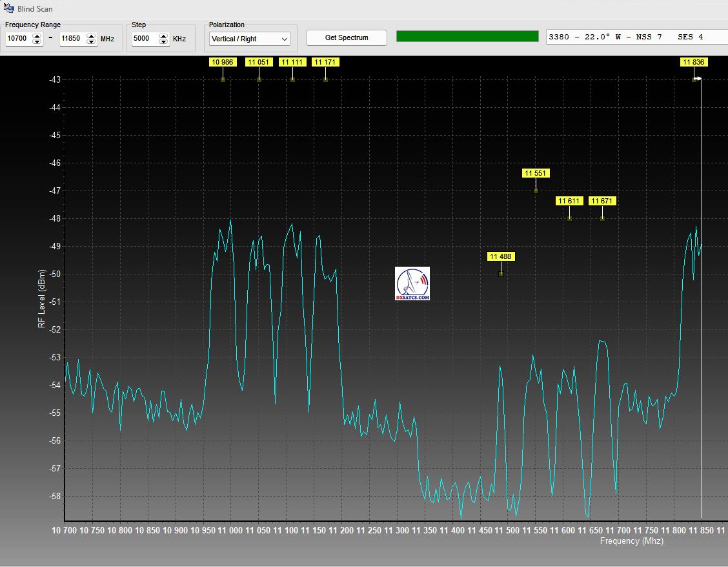Decrease the start frequency with down arrow
Viewport: 728px width, 567px height.
[37, 42]
